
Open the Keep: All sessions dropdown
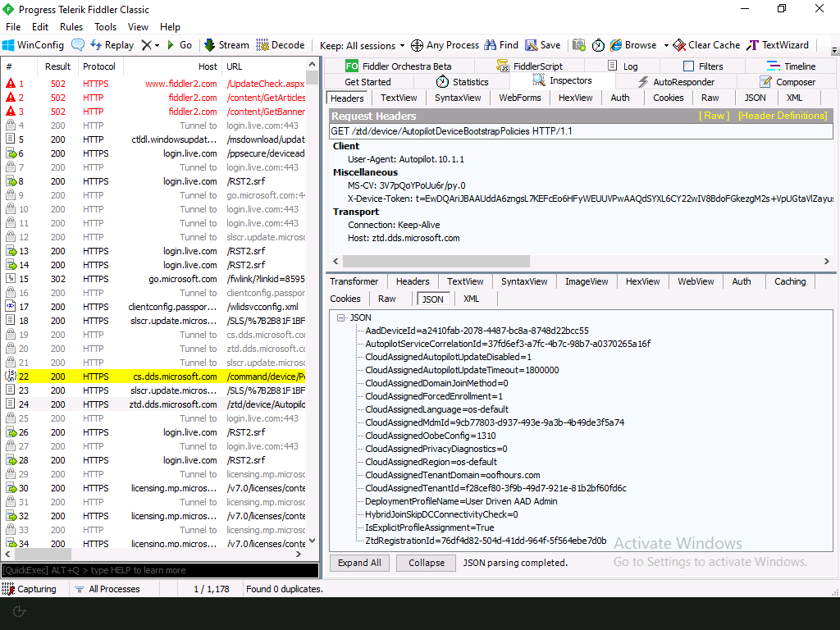tap(362, 45)
